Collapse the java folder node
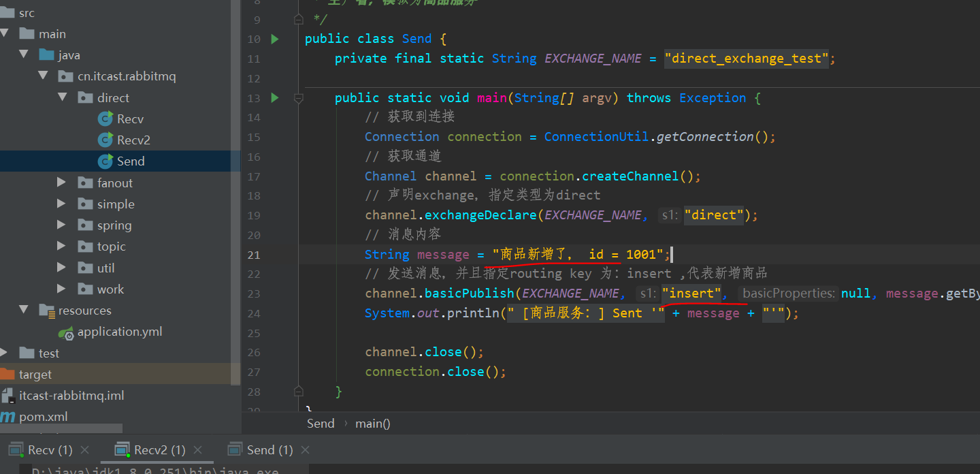The height and width of the screenshot is (474, 980). tap(24, 54)
